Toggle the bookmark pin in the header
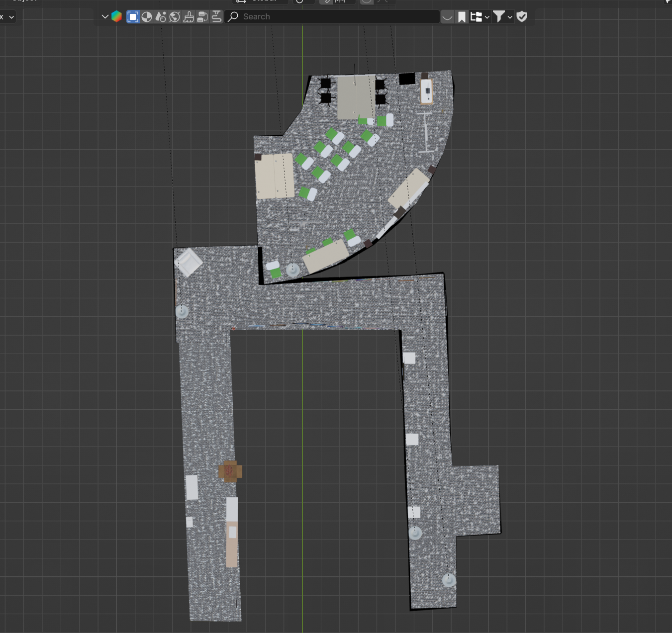Image resolution: width=672 pixels, height=633 pixels. point(461,16)
